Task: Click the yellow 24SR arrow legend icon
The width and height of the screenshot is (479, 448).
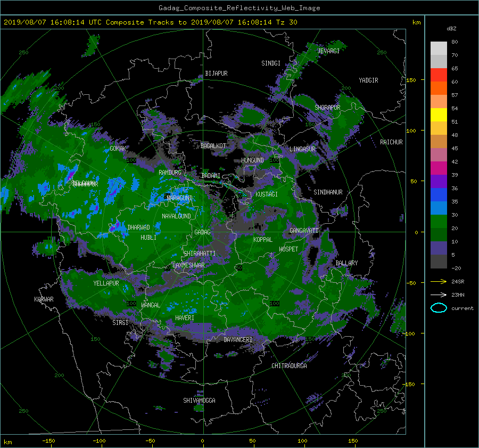Action: pos(439,281)
